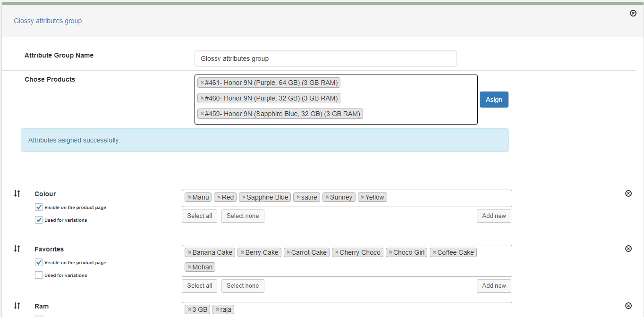This screenshot has height=317, width=644.
Task: Click the Colour values field to add options
Action: tap(449, 197)
